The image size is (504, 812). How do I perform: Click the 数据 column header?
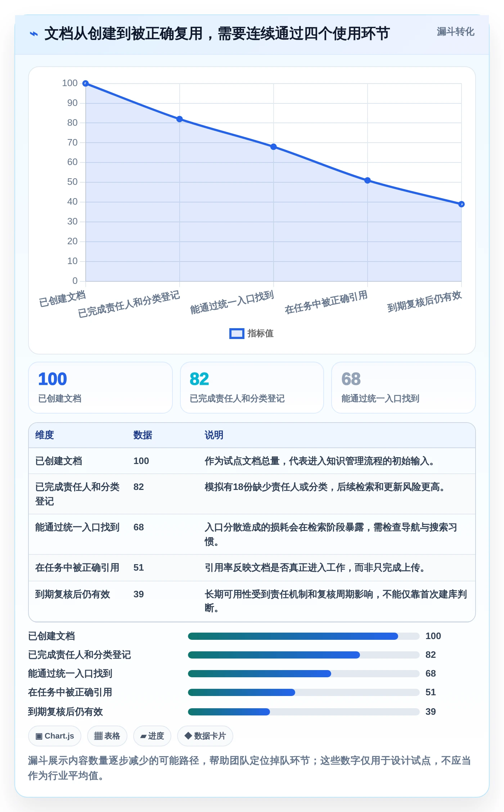tap(143, 435)
